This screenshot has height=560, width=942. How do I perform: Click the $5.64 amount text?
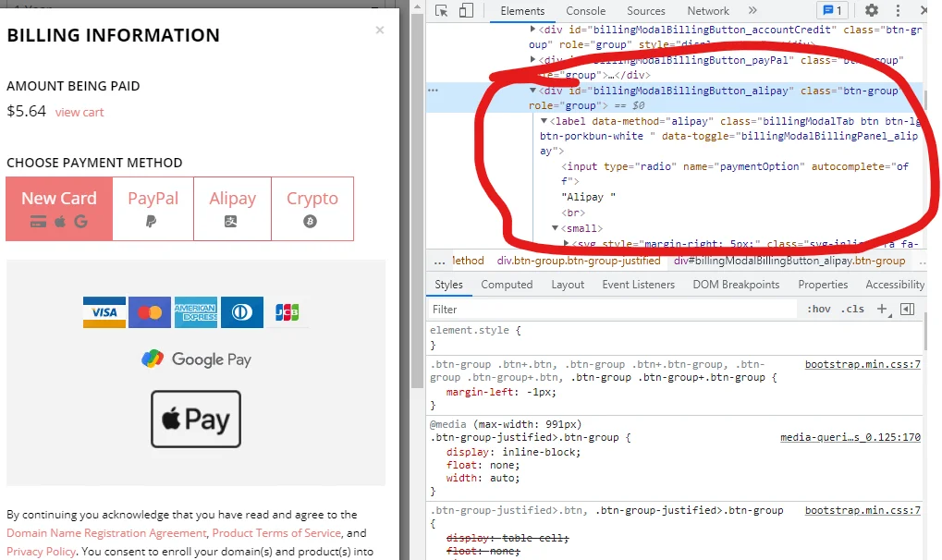[27, 111]
